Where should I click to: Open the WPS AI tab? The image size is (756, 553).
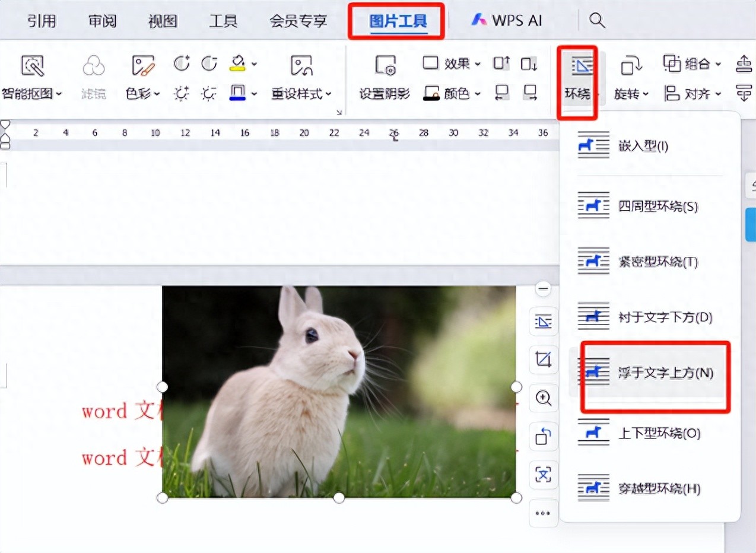(507, 21)
